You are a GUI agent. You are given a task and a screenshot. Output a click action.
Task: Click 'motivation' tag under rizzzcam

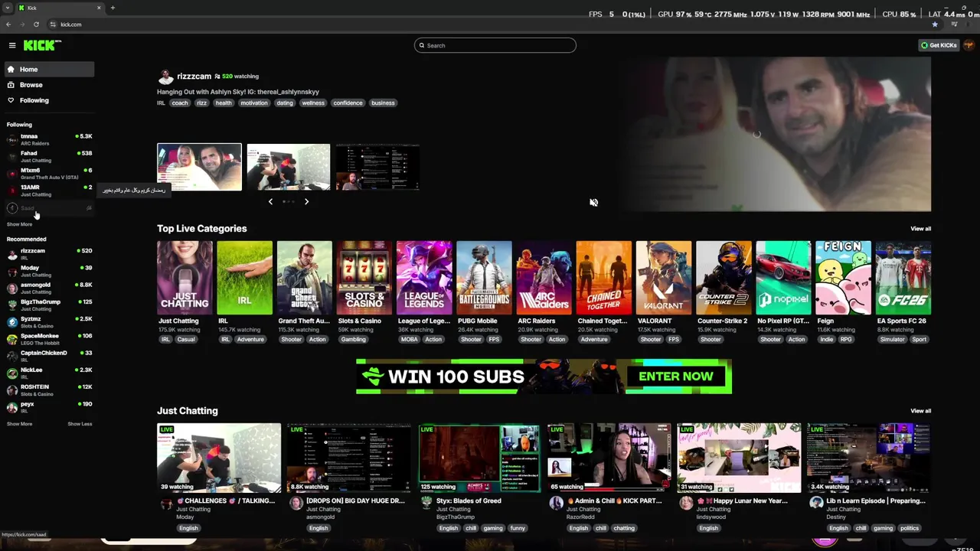(x=254, y=103)
